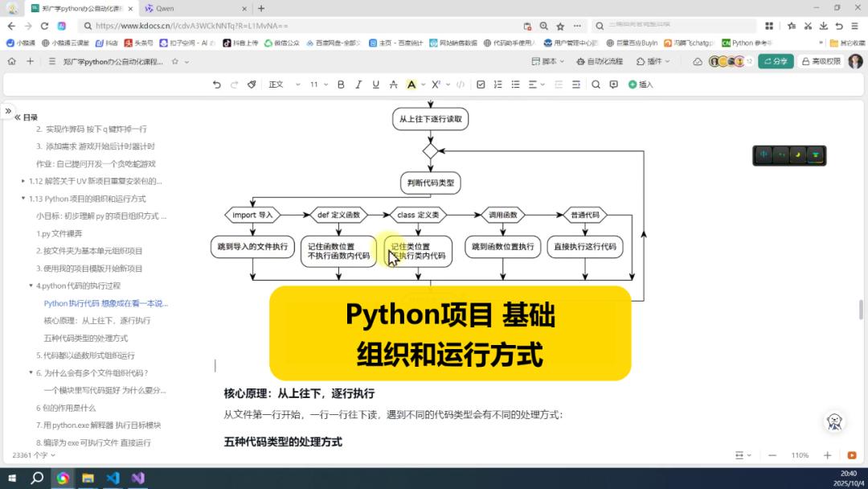Open Visual Studio Code from the taskbar
This screenshot has height=489, width=868.
point(113,478)
